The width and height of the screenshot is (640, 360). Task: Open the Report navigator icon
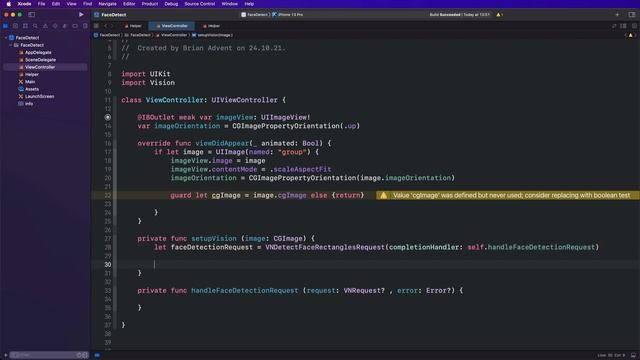coord(85,26)
